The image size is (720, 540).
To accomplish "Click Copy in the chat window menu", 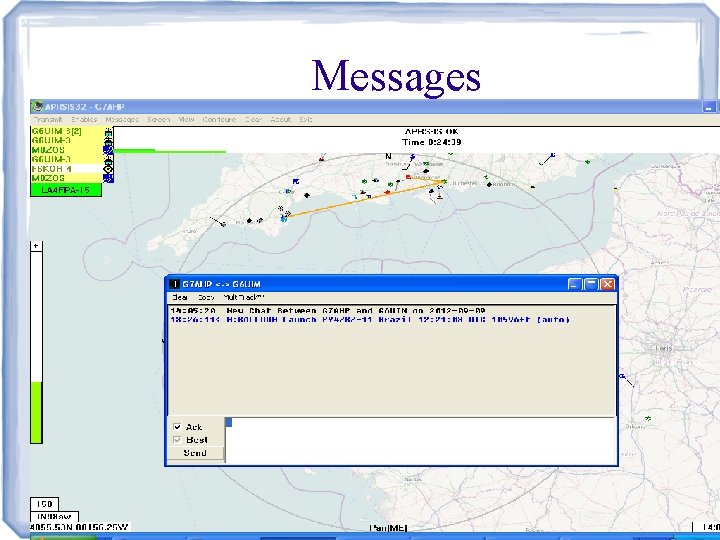I will point(206,298).
